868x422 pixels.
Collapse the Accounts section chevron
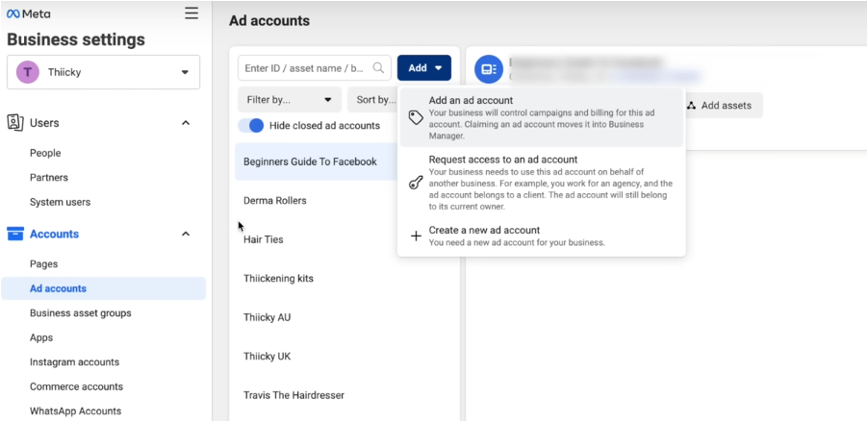(x=186, y=234)
